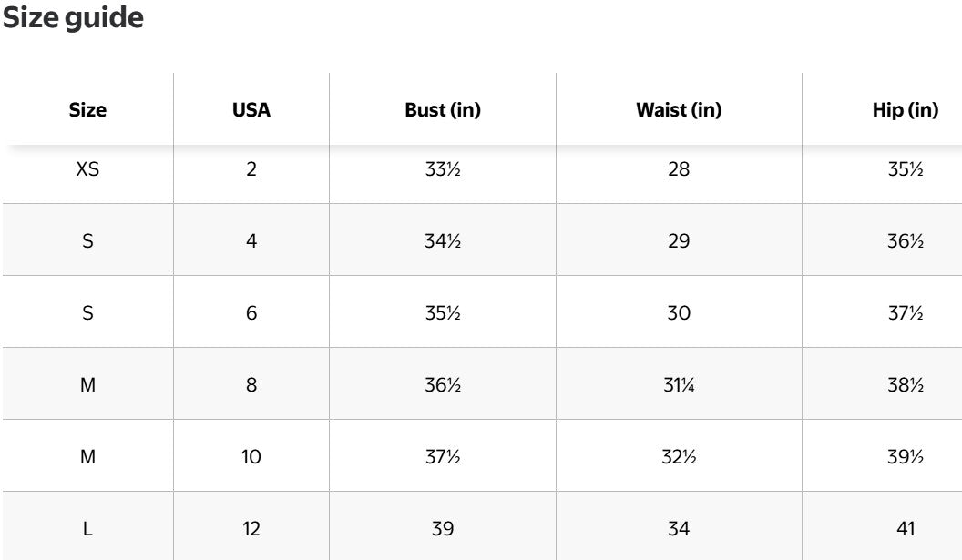Click the 33½ bust measurement
The height and width of the screenshot is (560, 962).
[x=443, y=168]
